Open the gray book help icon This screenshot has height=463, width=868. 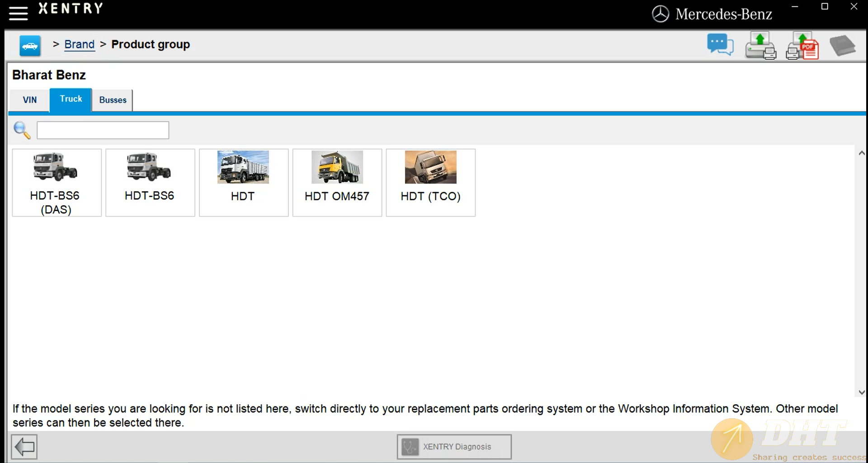(842, 46)
